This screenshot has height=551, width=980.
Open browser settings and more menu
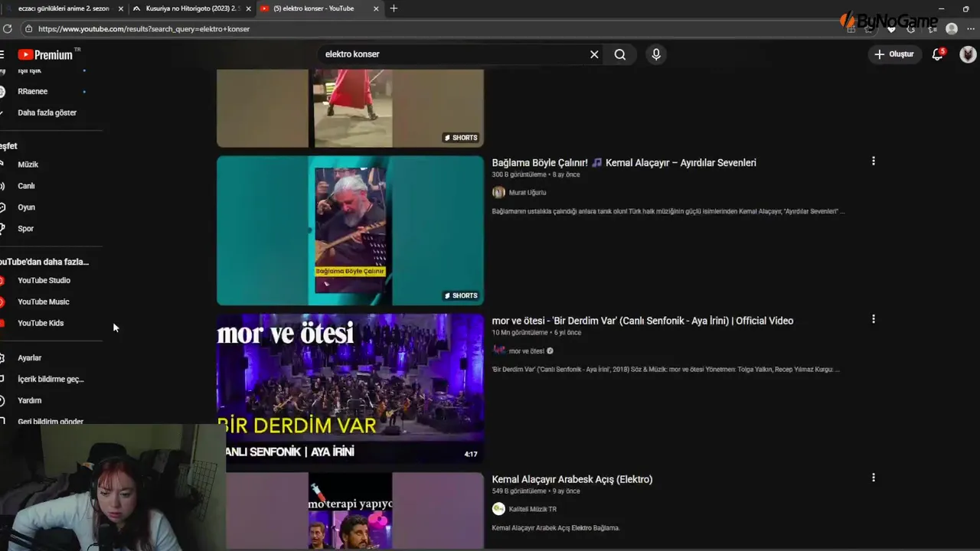pyautogui.click(x=970, y=28)
